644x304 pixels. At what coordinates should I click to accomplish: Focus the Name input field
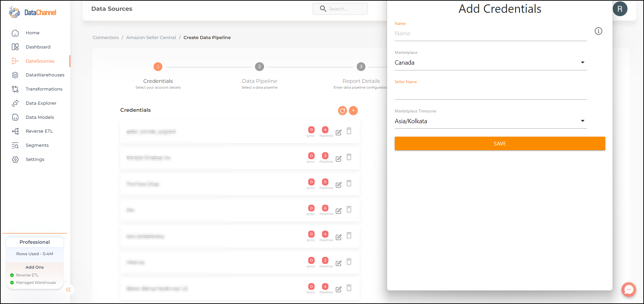[x=491, y=34]
